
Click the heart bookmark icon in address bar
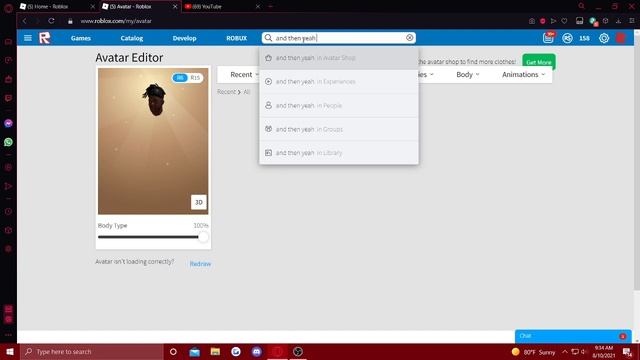click(564, 21)
